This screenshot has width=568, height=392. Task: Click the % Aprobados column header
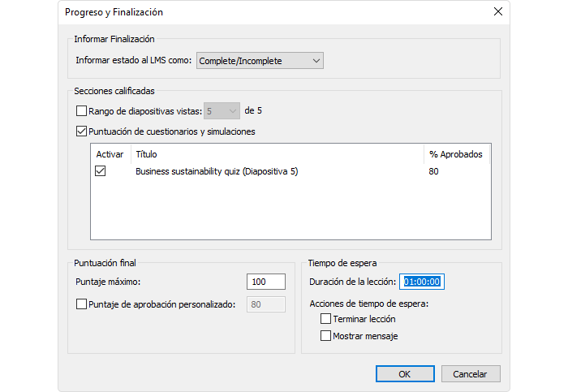(456, 154)
